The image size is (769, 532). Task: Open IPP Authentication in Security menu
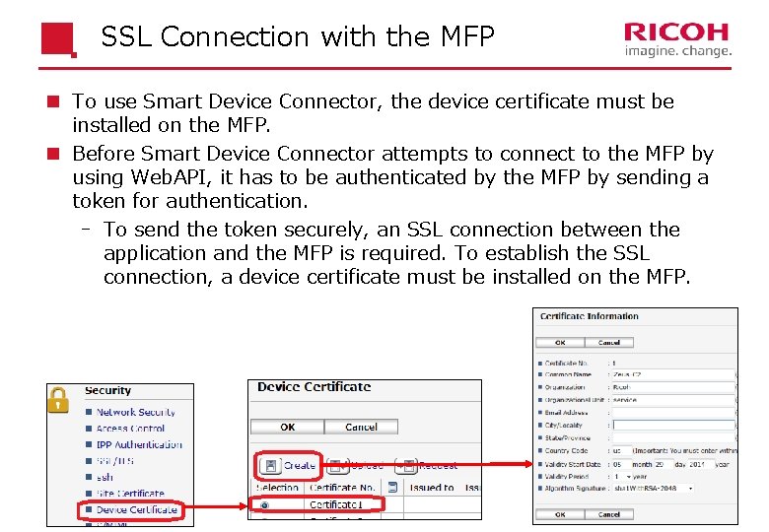coord(139,444)
